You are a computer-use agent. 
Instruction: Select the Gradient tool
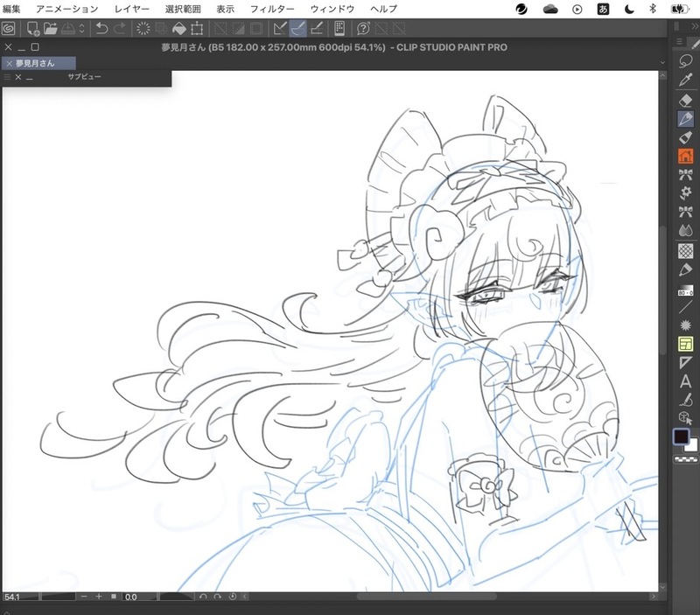685,290
